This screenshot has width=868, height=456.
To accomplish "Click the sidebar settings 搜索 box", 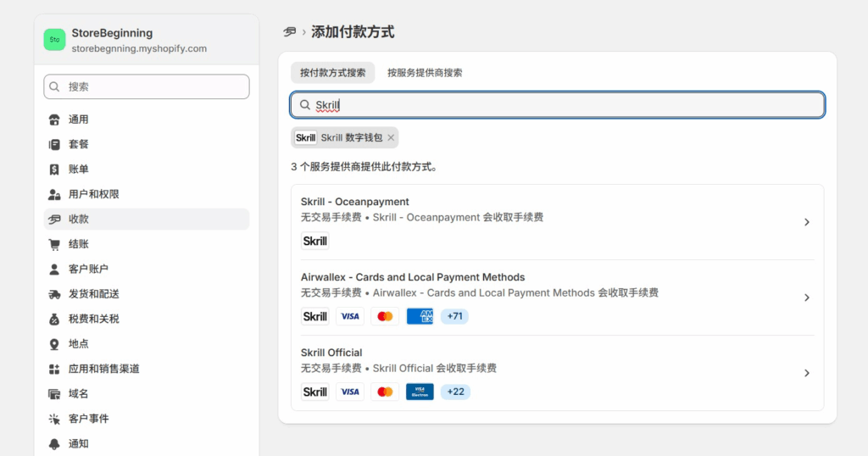I will click(147, 86).
